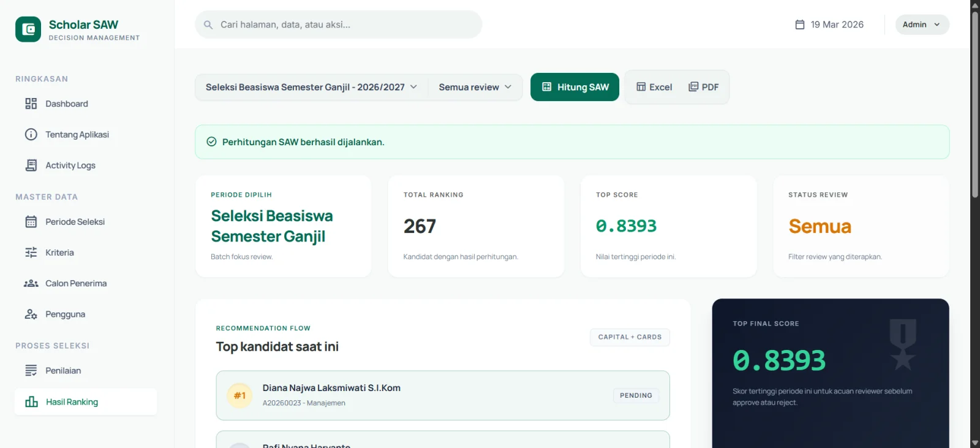The height and width of the screenshot is (448, 980).
Task: Export ranking results to Excel
Action: [654, 87]
